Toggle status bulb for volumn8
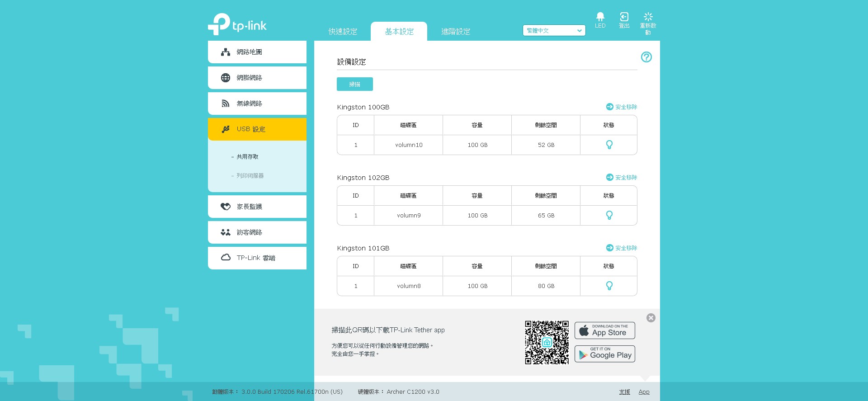Image resolution: width=868 pixels, height=401 pixels. (609, 286)
